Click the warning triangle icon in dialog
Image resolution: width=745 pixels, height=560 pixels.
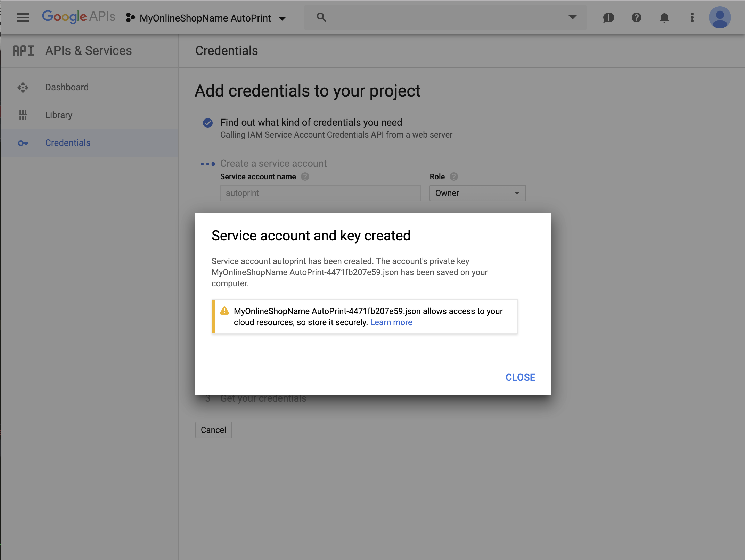(224, 311)
